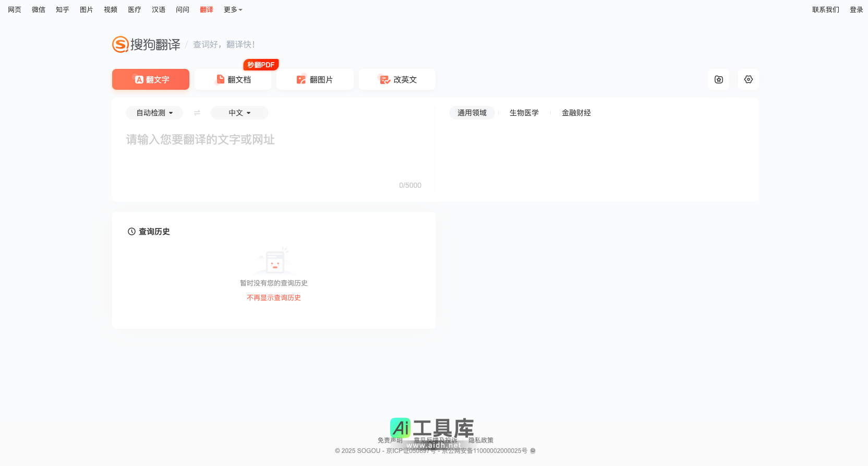Open the favorites star icon button
Image resolution: width=868 pixels, height=466 pixels.
click(718, 79)
